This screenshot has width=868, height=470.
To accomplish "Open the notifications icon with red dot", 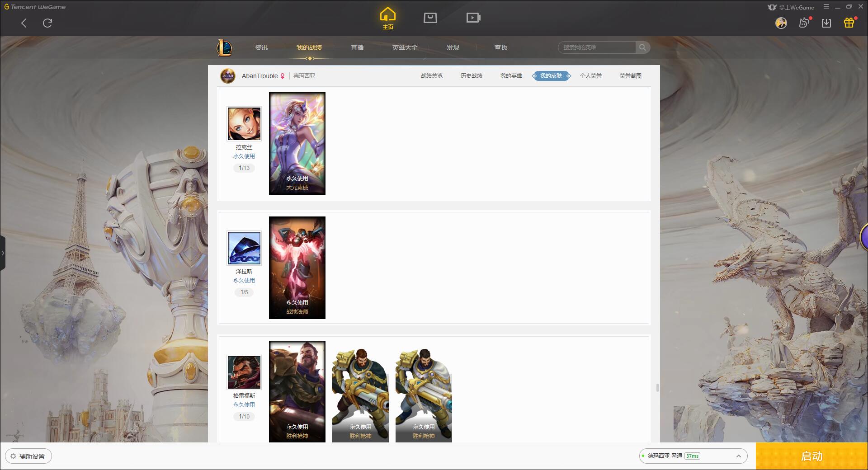I will click(804, 23).
